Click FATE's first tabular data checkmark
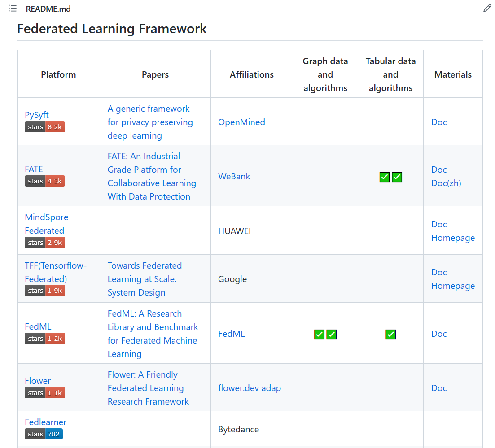The width and height of the screenshot is (495, 448). (385, 177)
